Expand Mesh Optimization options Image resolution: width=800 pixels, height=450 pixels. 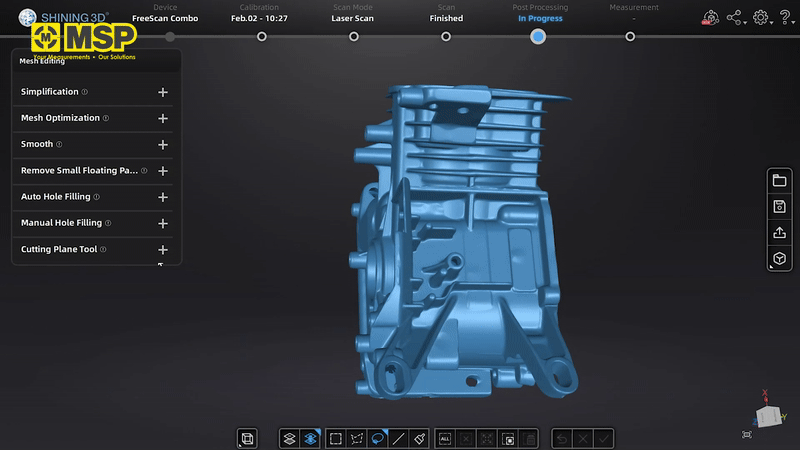pos(163,118)
